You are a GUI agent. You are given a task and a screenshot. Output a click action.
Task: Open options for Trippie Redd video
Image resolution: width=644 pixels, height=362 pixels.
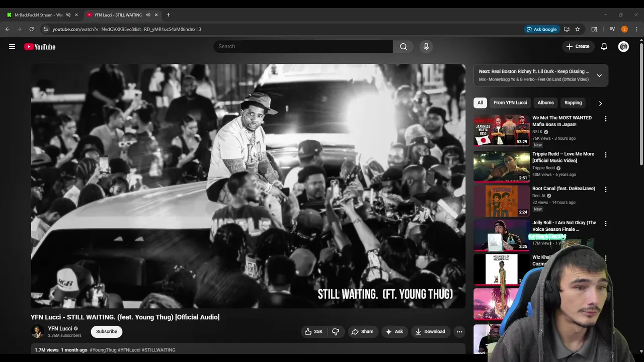click(x=605, y=155)
